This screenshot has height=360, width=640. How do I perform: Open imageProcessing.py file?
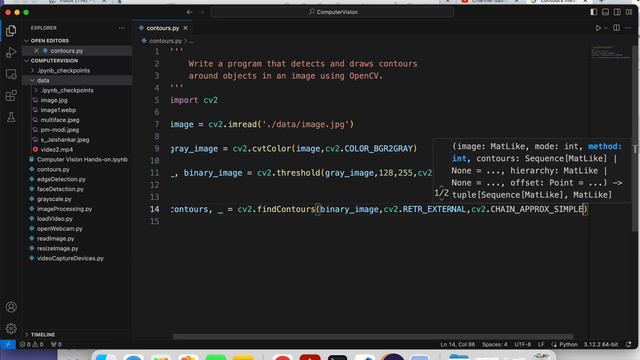pyautogui.click(x=64, y=209)
